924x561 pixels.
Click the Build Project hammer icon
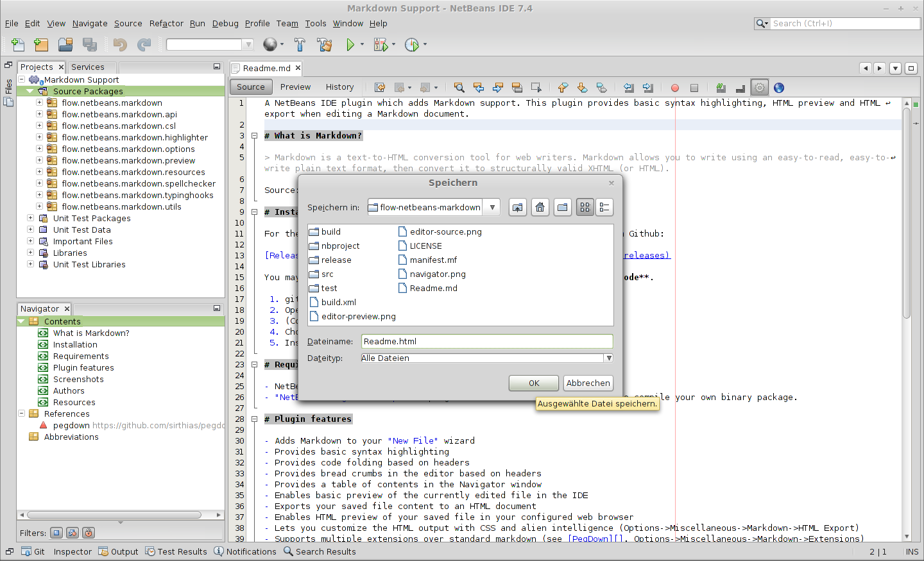coord(300,44)
